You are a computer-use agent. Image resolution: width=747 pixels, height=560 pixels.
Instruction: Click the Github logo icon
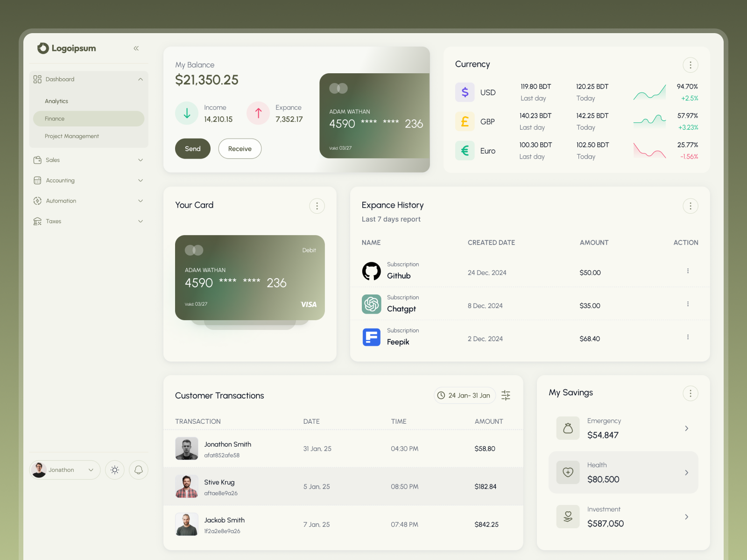(372, 271)
